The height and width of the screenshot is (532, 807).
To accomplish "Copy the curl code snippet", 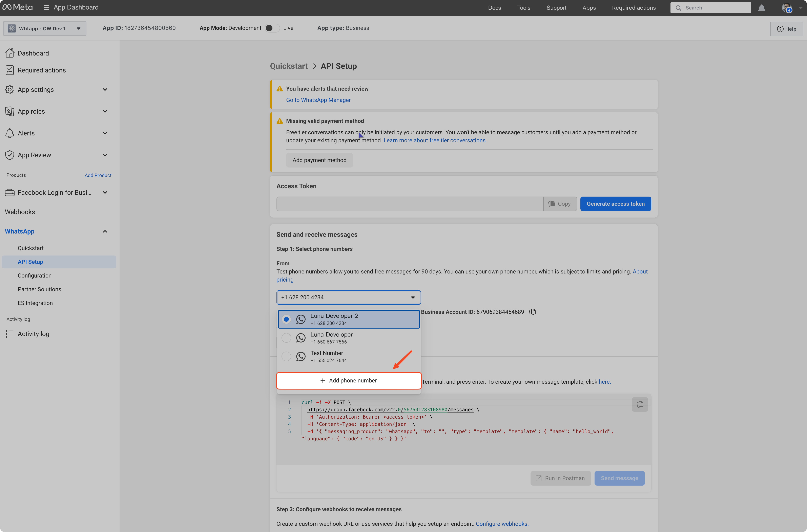I will (640, 404).
